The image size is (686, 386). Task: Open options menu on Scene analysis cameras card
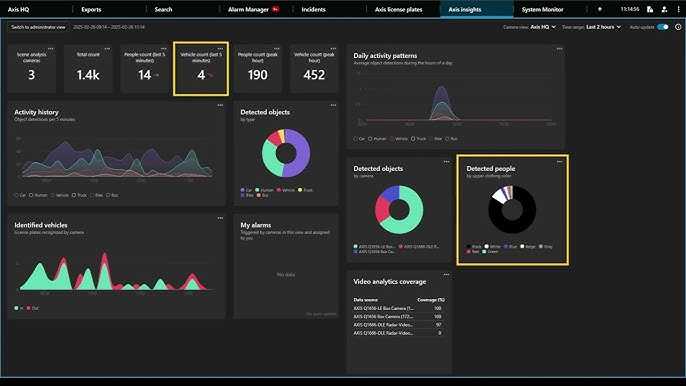[x=51, y=49]
